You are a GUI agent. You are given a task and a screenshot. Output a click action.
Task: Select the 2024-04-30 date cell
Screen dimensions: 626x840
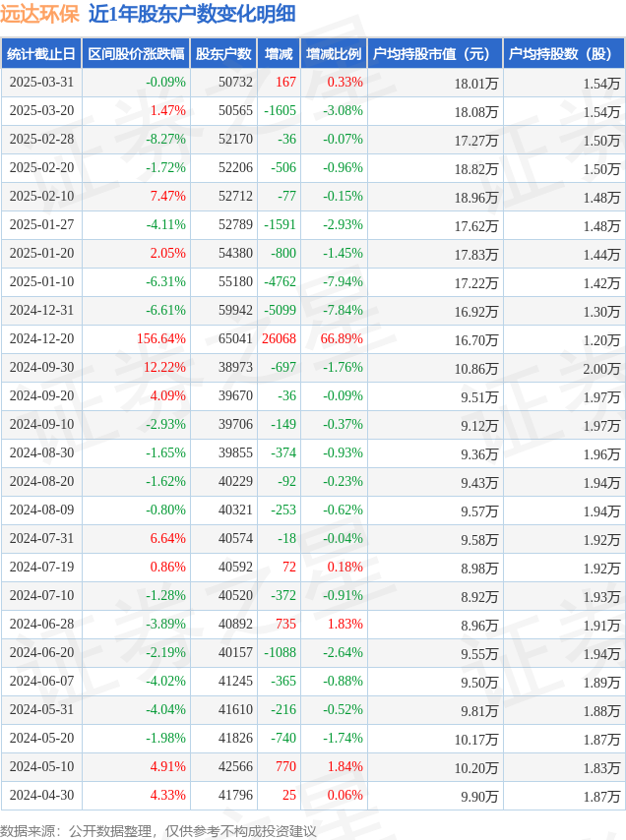click(x=41, y=795)
